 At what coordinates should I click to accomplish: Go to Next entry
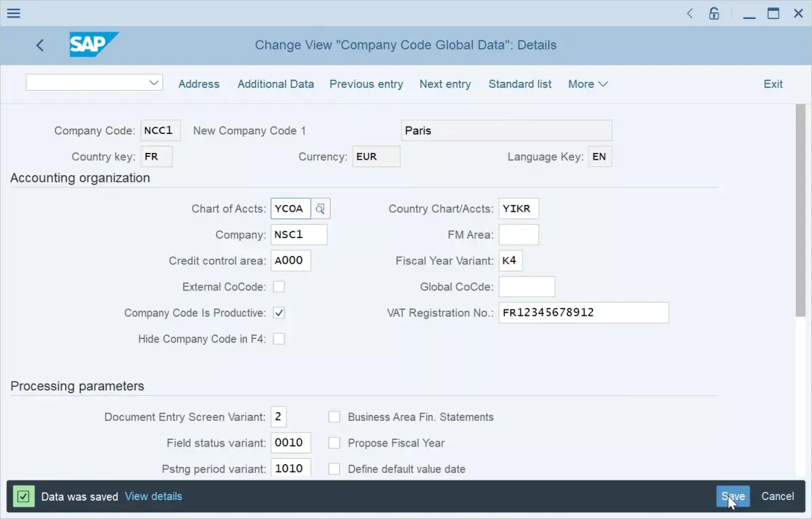445,84
